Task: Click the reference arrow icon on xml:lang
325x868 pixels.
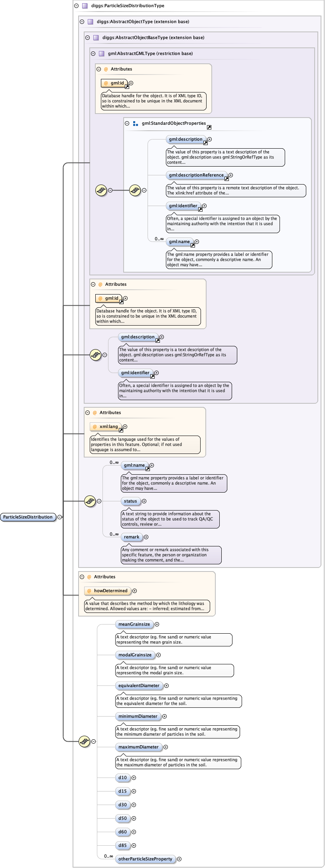Action: click(121, 430)
